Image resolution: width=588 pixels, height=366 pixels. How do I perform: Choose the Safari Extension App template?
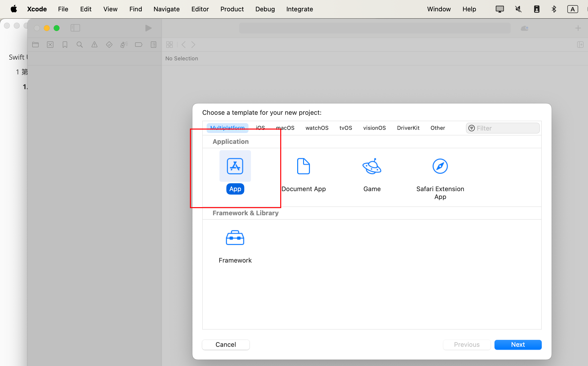440,166
